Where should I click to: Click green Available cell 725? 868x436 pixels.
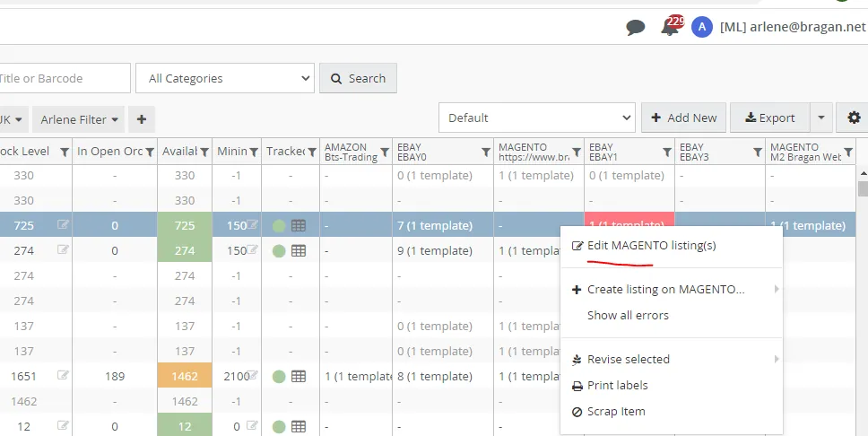(185, 225)
